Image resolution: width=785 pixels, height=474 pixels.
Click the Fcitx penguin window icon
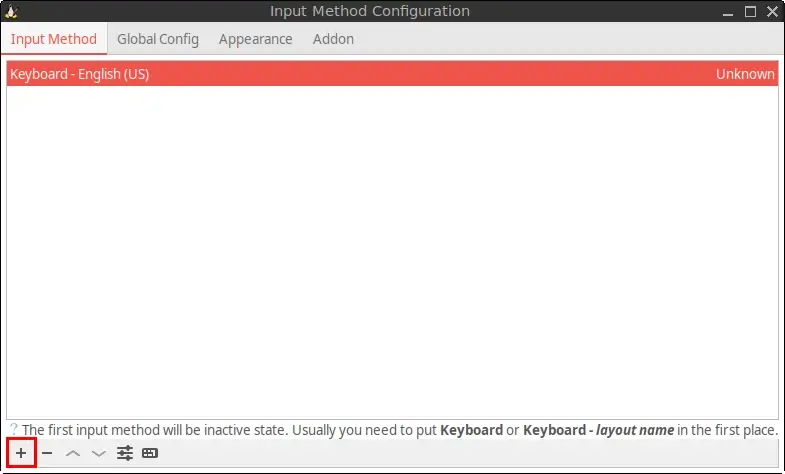tap(11, 11)
